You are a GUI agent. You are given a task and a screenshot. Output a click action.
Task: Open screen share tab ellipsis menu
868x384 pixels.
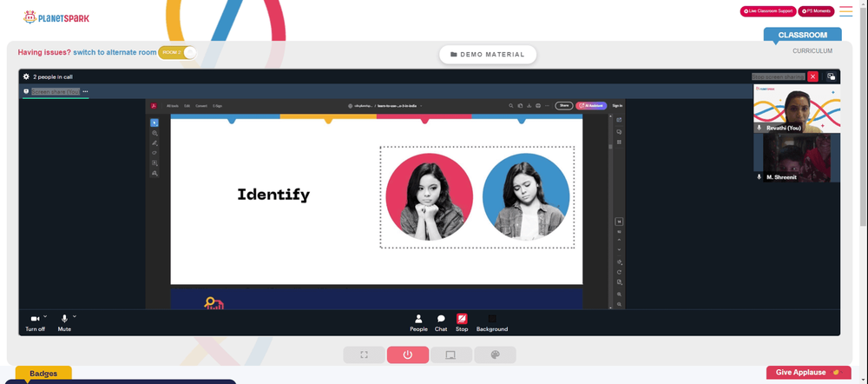pos(85,91)
